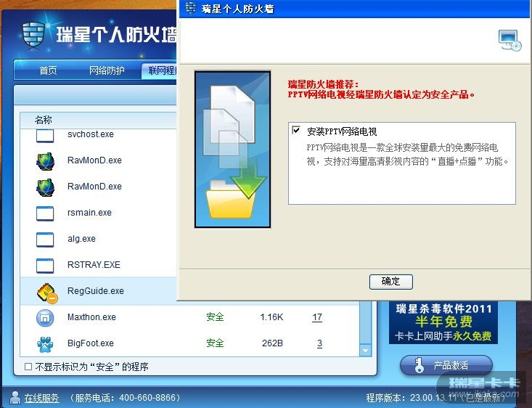Open connection count 17 link for Maxthon
The image size is (532, 408).
click(x=317, y=317)
